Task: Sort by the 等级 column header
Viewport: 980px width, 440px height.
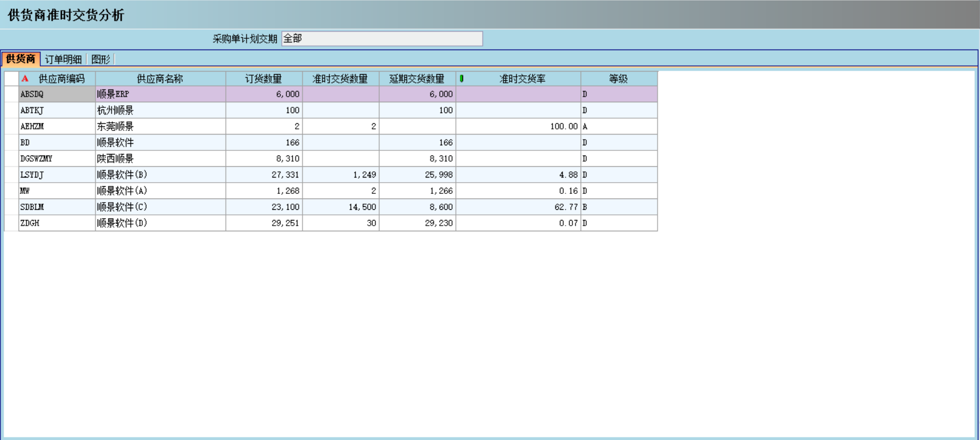Action: tap(619, 79)
